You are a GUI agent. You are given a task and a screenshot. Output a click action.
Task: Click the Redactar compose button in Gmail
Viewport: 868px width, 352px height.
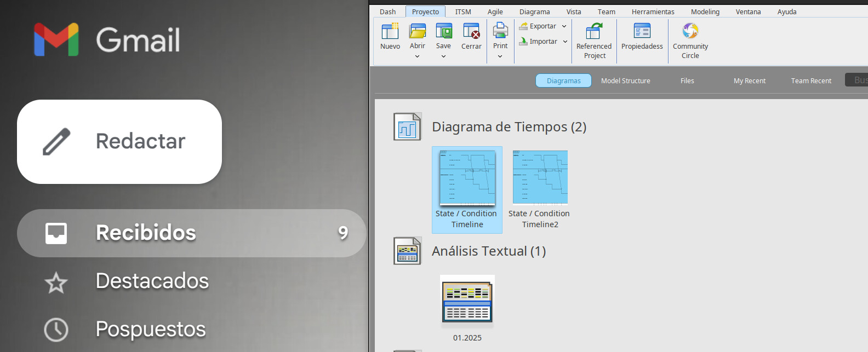pos(119,142)
